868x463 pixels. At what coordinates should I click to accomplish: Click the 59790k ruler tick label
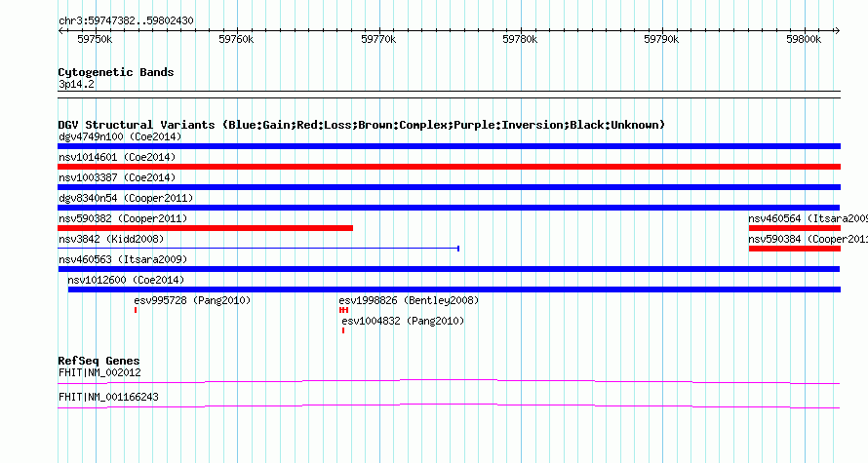(x=661, y=39)
